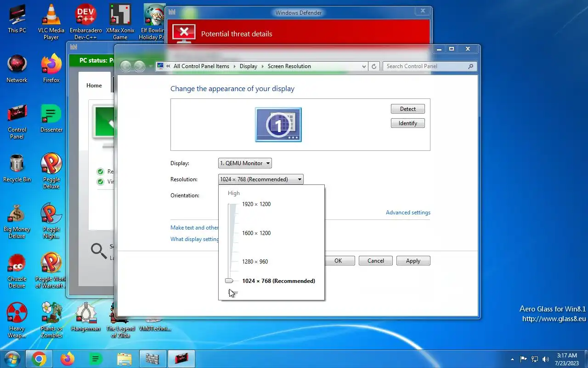Select monitor 1 display thumbnail

coord(278,125)
